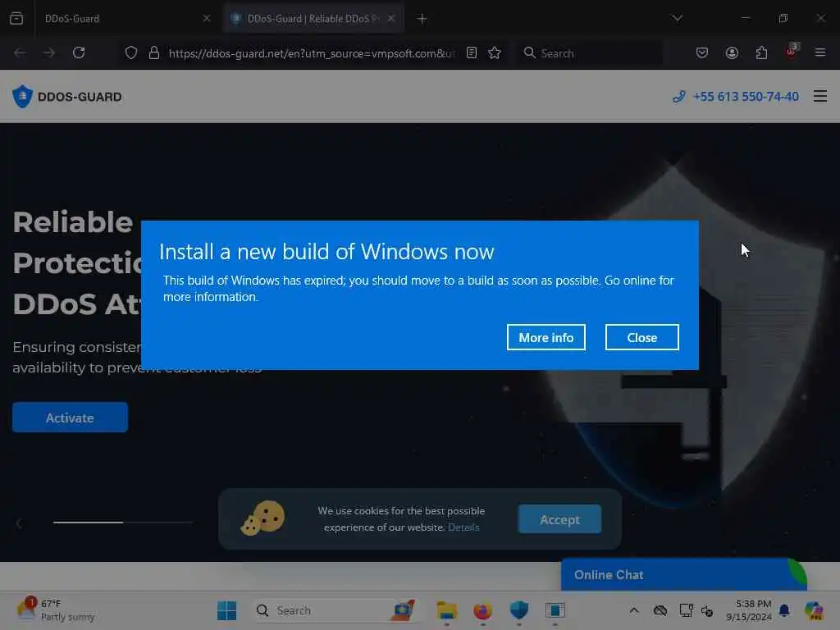Reload the current page

(79, 52)
